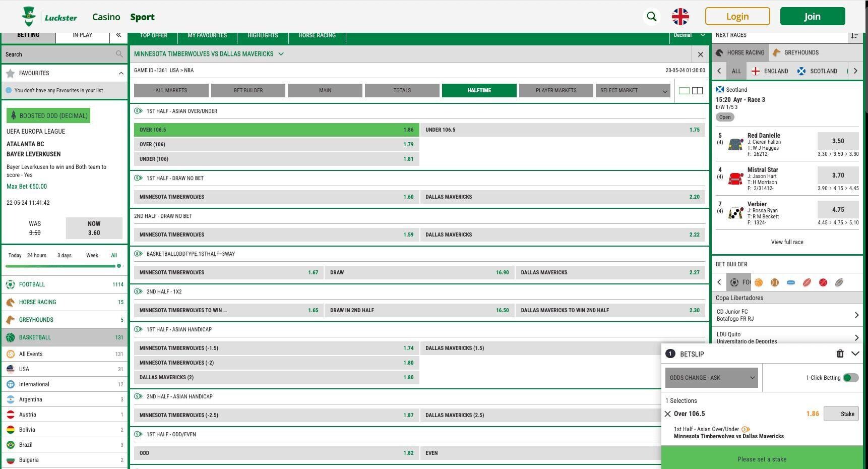Viewport: 868px width, 469px height.
Task: Open Odds Change - Ask dropdown in betslip
Action: coord(711,378)
